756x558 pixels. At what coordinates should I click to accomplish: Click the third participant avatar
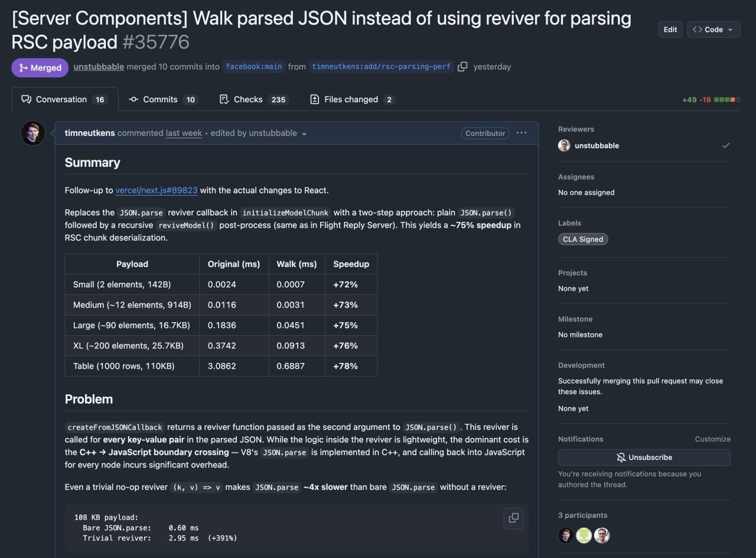click(x=602, y=536)
